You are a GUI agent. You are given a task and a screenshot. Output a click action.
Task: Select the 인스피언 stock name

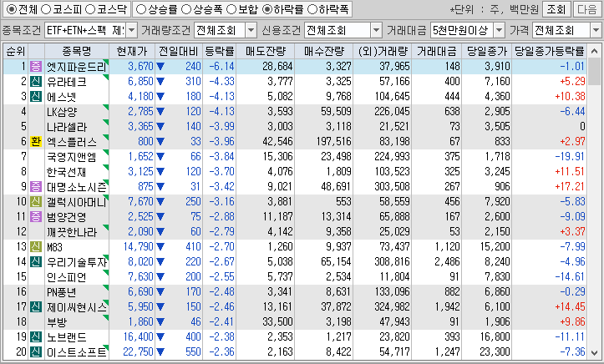67,276
